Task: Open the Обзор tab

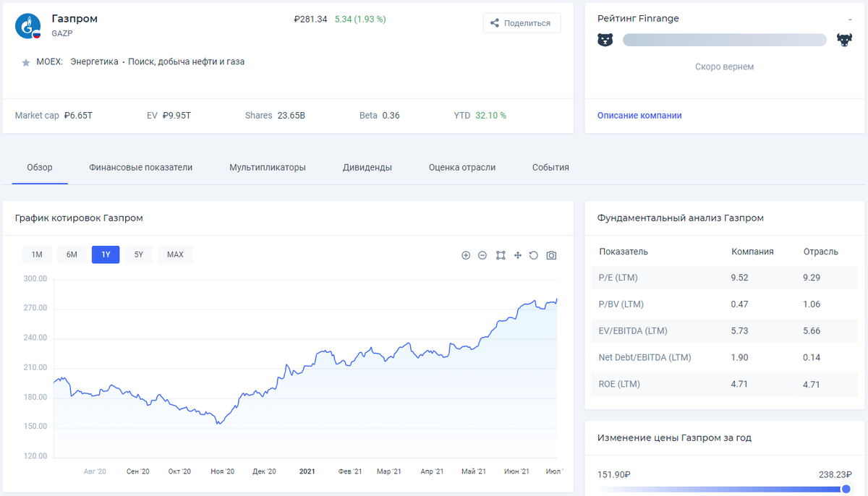Action: click(40, 167)
